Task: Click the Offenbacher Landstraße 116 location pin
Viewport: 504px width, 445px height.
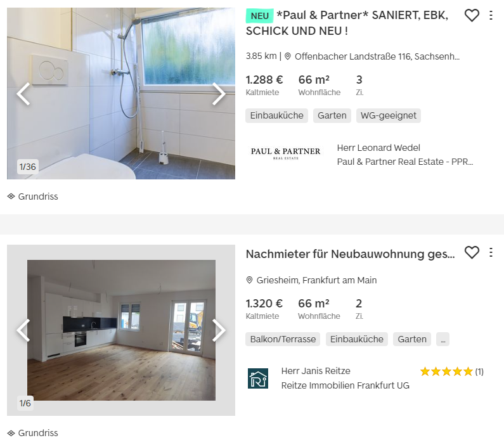Action: 288,56
